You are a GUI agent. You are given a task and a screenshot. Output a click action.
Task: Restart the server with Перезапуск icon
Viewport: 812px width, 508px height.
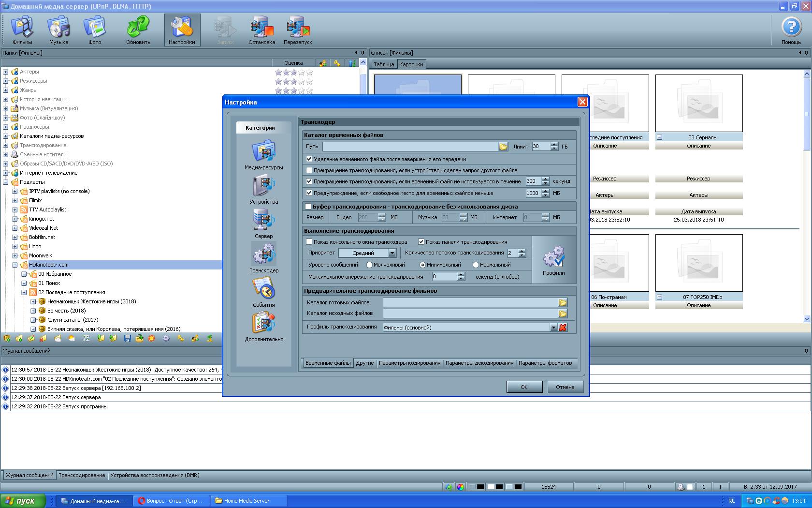tap(298, 30)
